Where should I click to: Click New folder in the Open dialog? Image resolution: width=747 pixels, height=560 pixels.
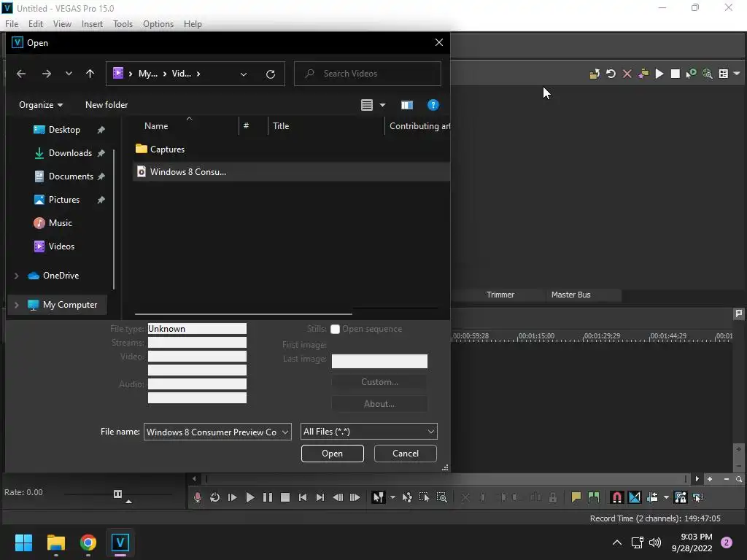coord(107,105)
